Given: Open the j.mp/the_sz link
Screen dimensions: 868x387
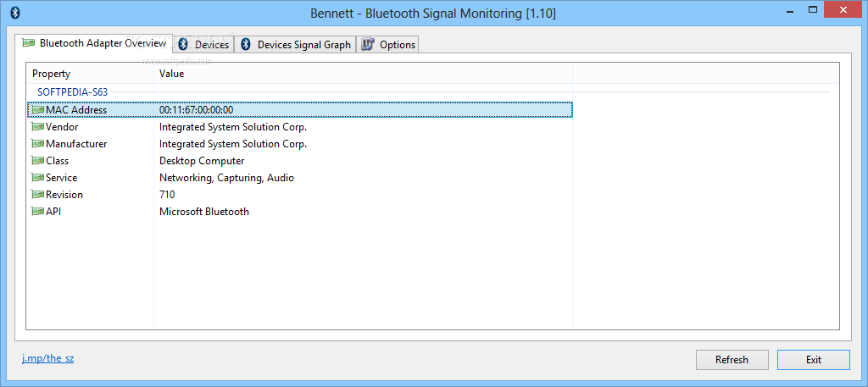Looking at the screenshot, I should point(48,358).
